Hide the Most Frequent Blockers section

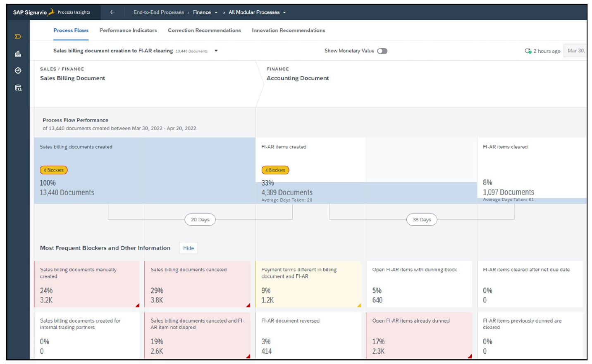click(x=188, y=248)
